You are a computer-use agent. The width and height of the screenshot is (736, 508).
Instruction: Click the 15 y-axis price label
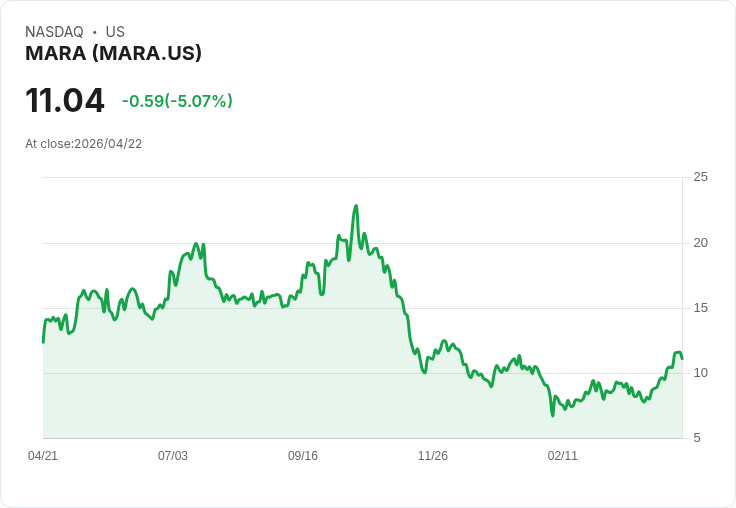point(700,308)
